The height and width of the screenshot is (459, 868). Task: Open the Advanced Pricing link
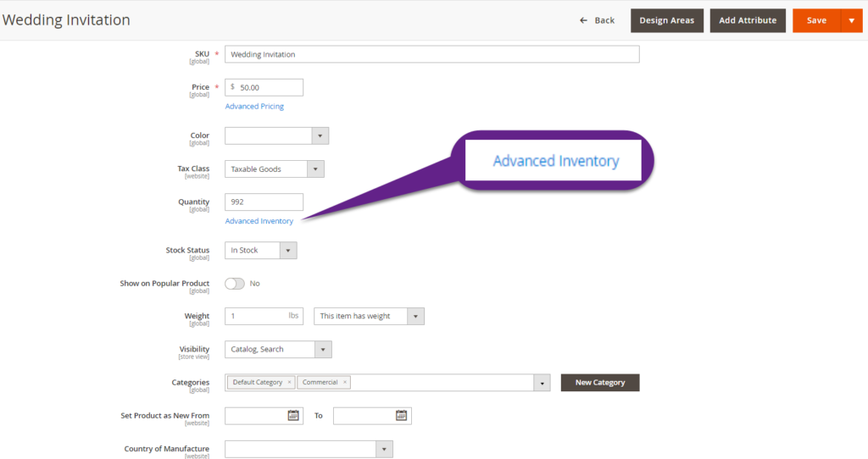click(x=254, y=107)
